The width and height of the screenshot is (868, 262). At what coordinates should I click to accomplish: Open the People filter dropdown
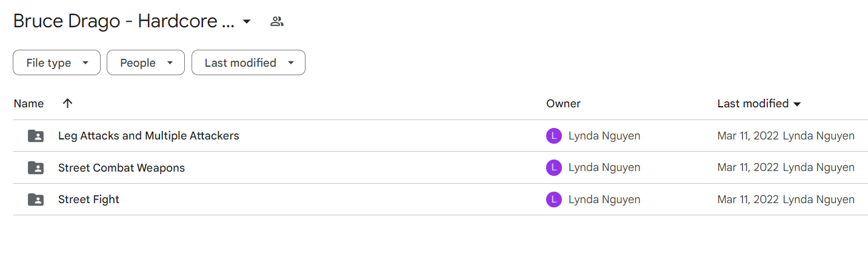145,62
